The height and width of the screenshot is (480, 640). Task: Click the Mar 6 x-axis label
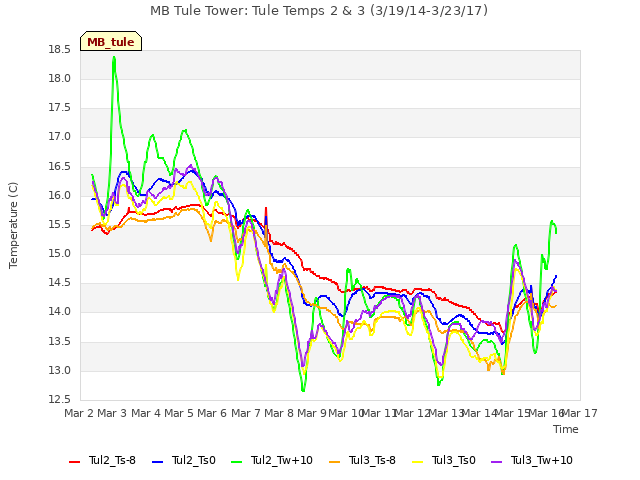212,413
